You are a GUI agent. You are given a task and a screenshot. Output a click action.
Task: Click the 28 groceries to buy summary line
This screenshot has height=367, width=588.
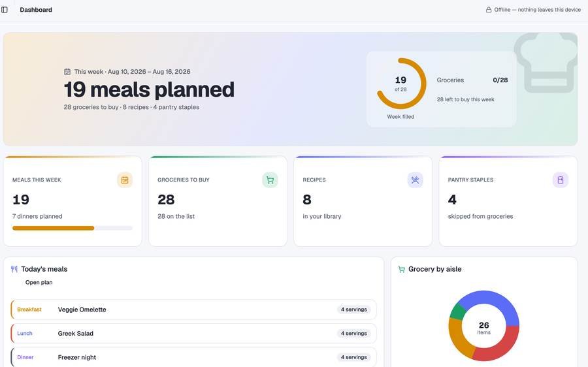tap(131, 107)
